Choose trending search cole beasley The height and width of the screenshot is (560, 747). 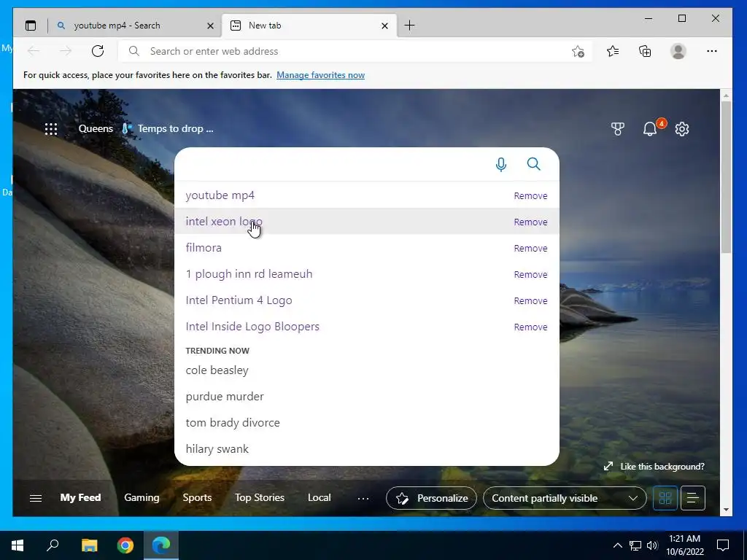point(217,370)
